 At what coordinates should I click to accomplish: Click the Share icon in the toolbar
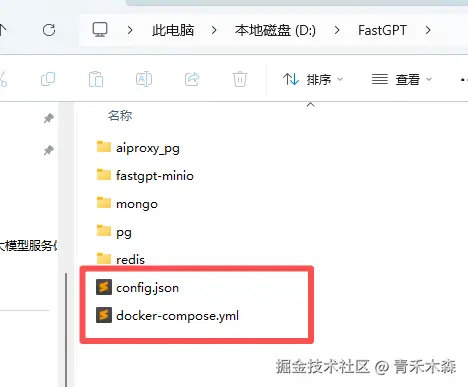point(192,79)
